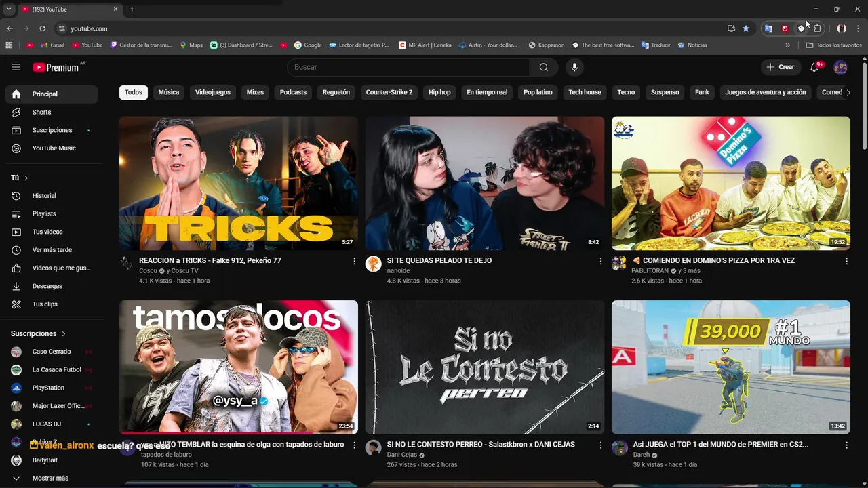Select the Tech house filter chip
868x488 pixels.
pyautogui.click(x=585, y=92)
